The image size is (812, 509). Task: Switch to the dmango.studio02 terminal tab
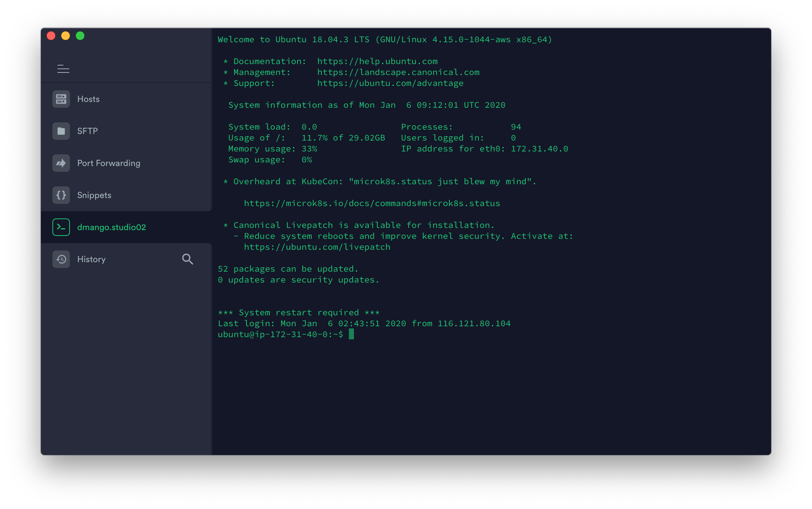(111, 227)
